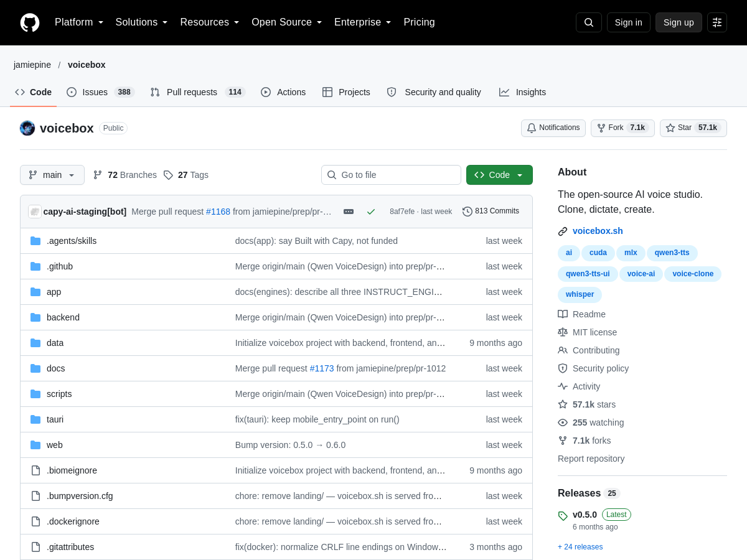
Task: Open the Report repository link
Action: tap(591, 459)
